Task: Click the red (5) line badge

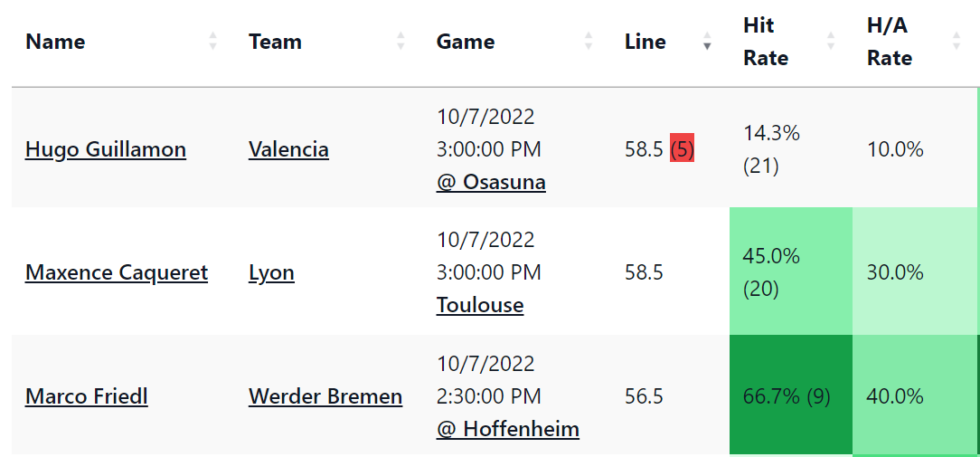Action: (x=682, y=149)
